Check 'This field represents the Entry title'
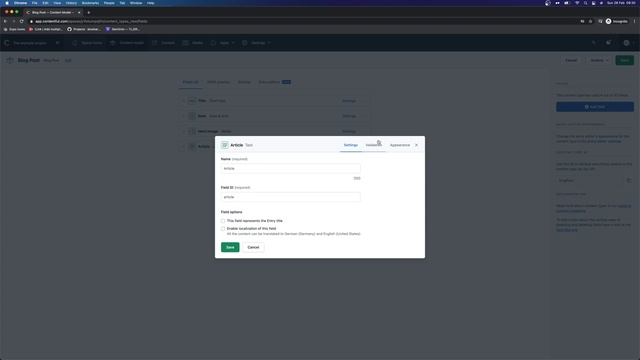 [x=223, y=221]
